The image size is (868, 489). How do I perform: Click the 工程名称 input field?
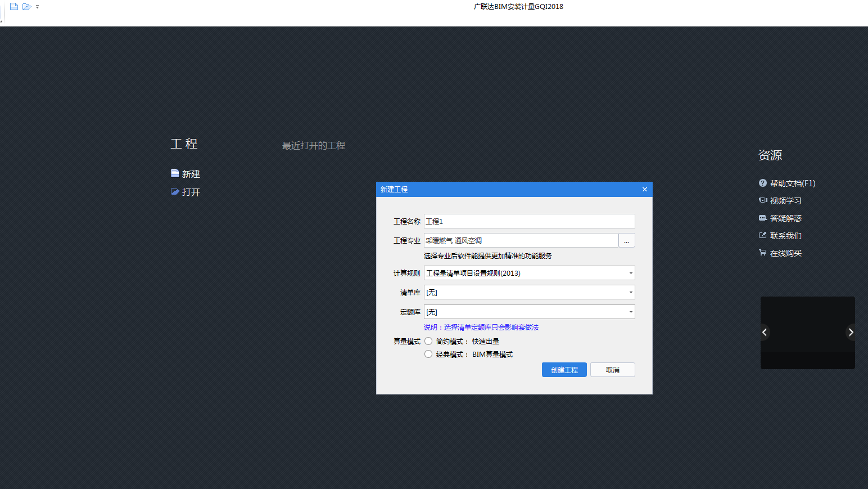click(x=530, y=221)
